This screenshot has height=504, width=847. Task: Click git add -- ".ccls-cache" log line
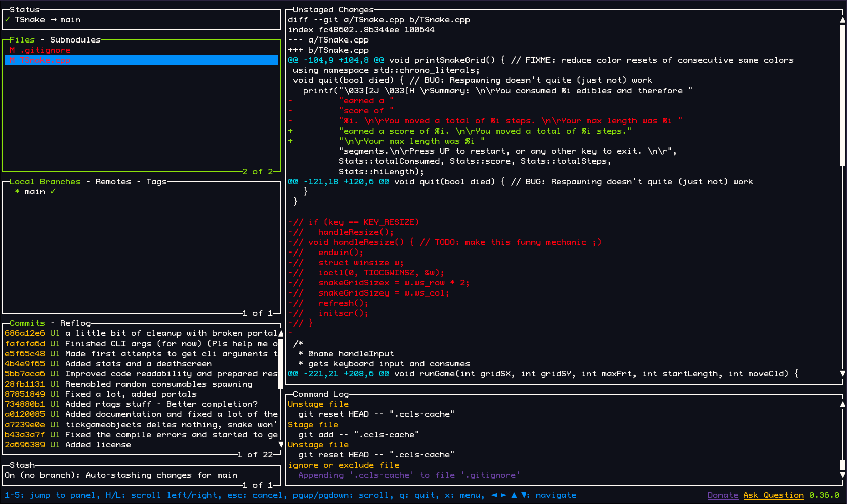[x=359, y=435]
